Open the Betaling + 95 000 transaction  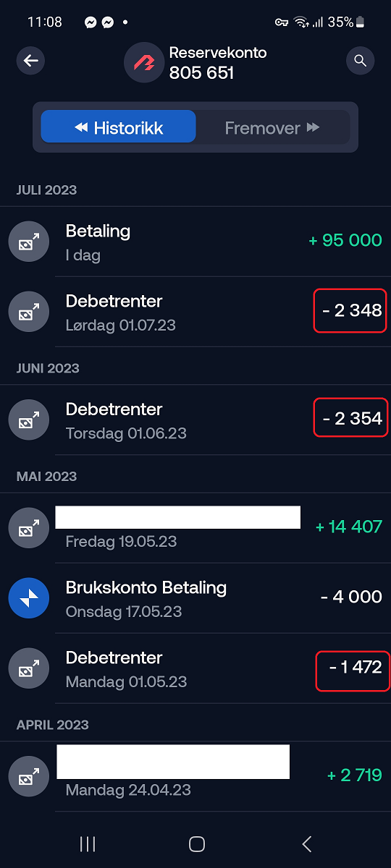[x=195, y=242]
